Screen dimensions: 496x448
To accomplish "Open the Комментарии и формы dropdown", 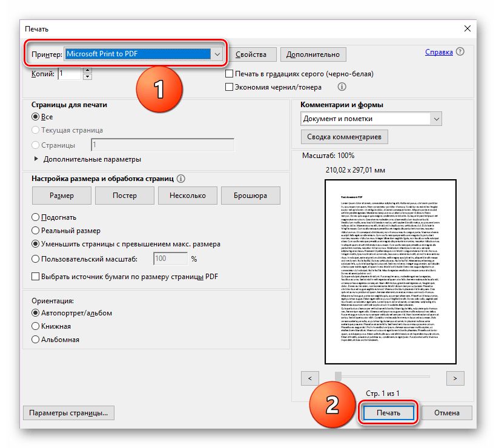I will tap(437, 119).
